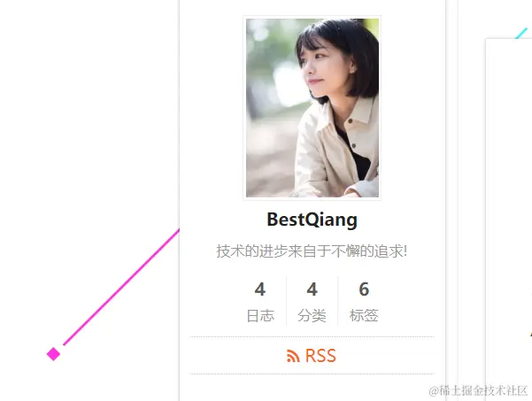Click the 稀土掘金技术社区 watermark text
This screenshot has width=532, height=401.
pyautogui.click(x=482, y=390)
